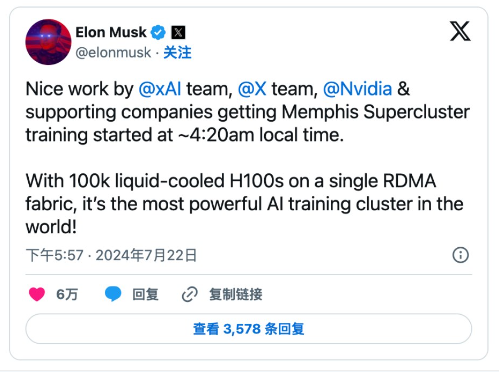Click the X logo in top corner
499x372 pixels.
[x=460, y=31]
